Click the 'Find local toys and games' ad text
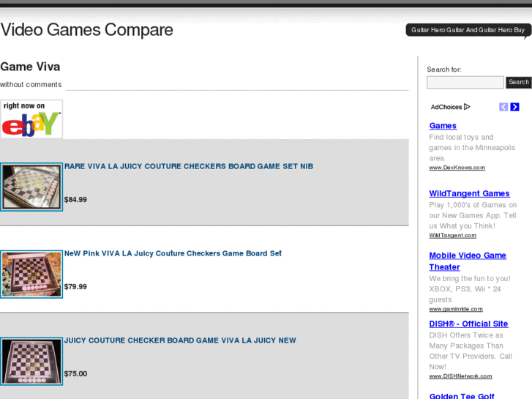This screenshot has width=532, height=399. pyautogui.click(x=472, y=148)
